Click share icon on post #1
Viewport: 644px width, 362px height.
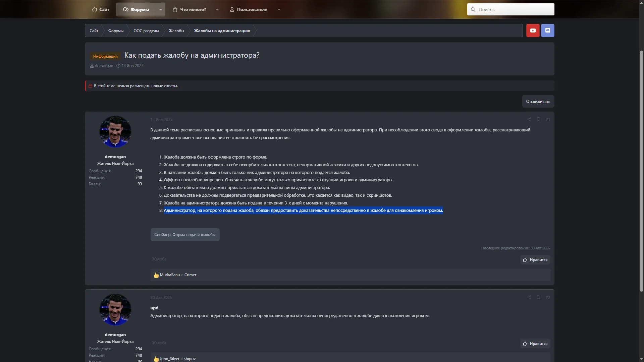529,119
